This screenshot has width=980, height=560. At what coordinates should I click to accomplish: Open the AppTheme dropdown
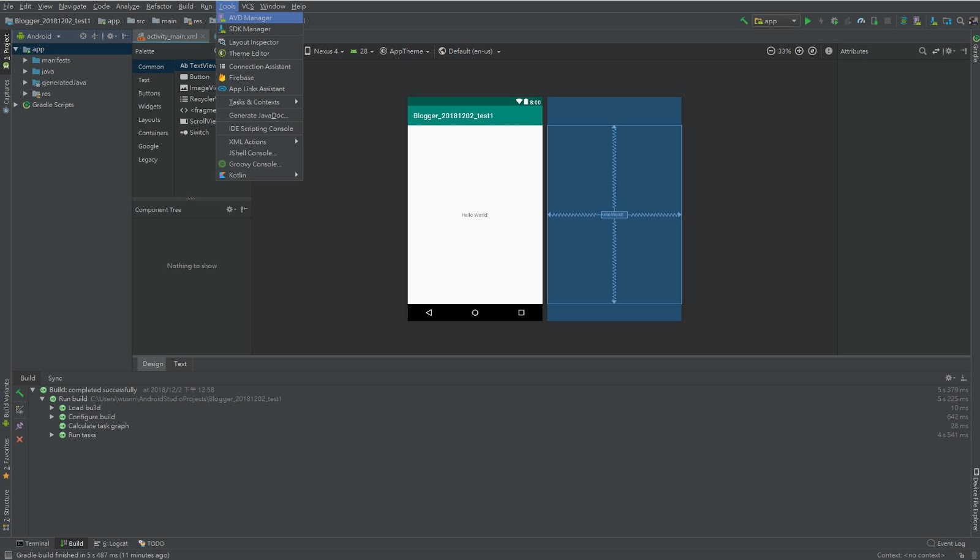[405, 51]
